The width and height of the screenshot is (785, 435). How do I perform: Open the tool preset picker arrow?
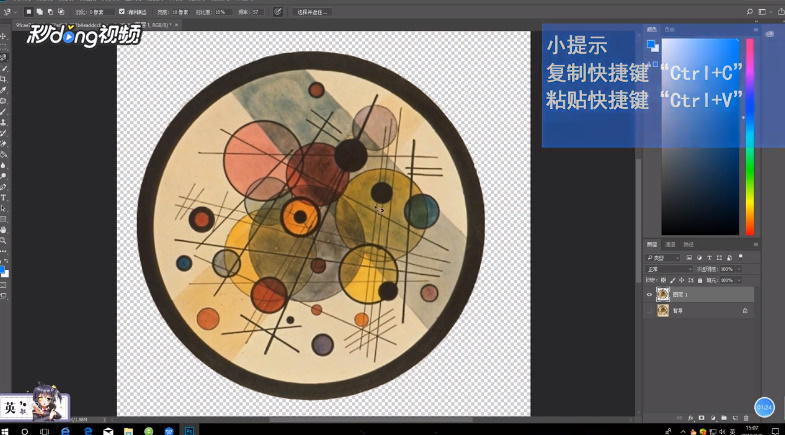pyautogui.click(x=16, y=12)
